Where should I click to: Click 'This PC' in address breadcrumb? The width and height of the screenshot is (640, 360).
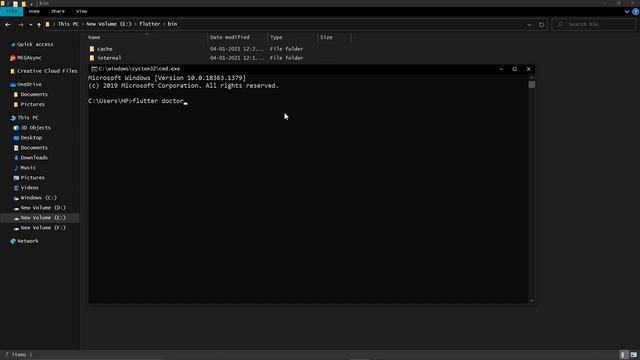68,24
